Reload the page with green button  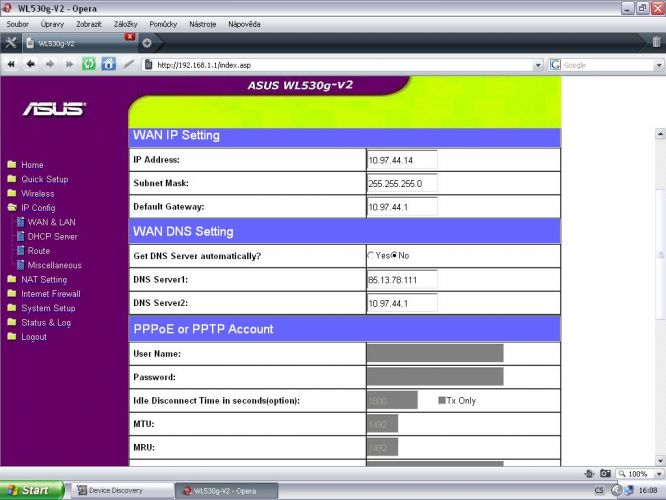[89, 64]
